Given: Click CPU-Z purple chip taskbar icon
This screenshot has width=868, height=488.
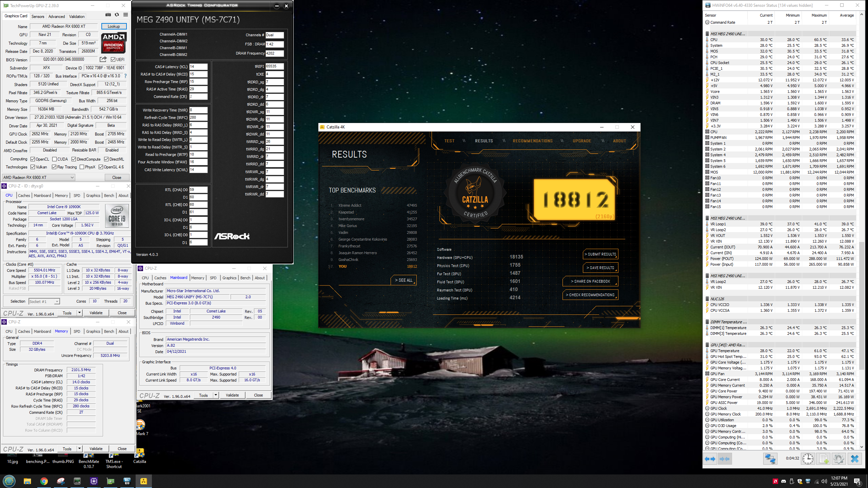Looking at the screenshot, I should point(94,481).
